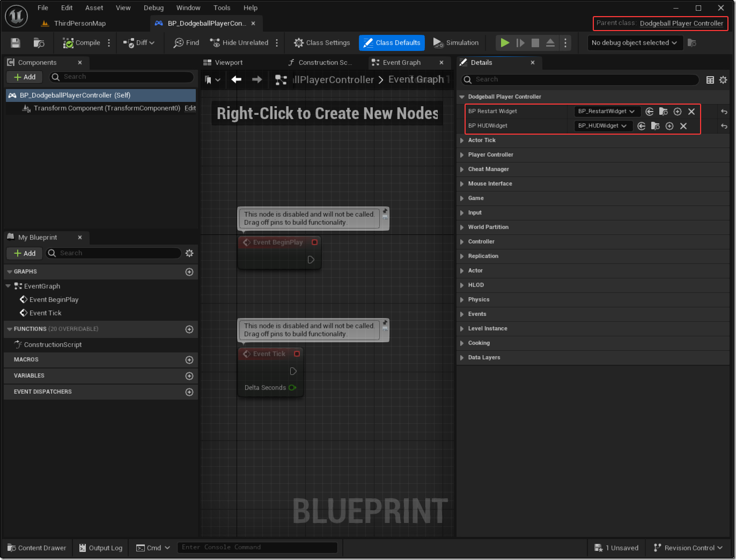
Task: Navigate forward in graph history
Action: [x=257, y=80]
